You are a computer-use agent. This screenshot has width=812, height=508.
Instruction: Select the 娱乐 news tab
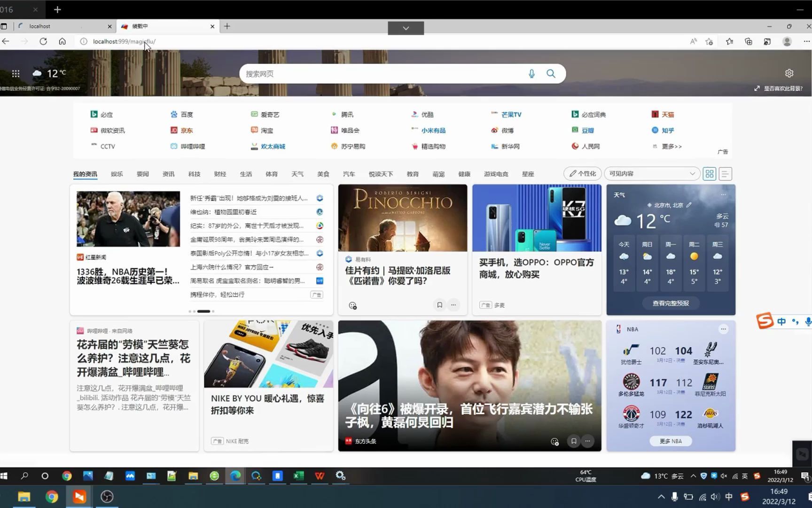click(117, 174)
